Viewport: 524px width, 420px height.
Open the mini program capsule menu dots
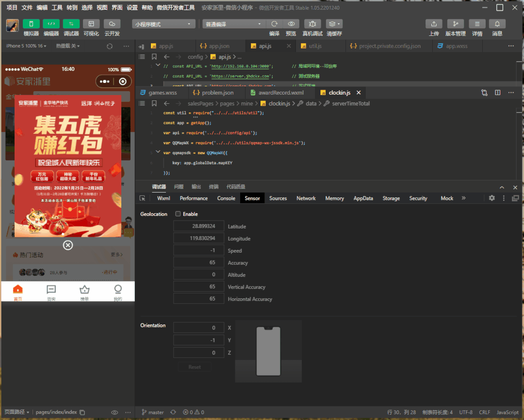coord(105,81)
